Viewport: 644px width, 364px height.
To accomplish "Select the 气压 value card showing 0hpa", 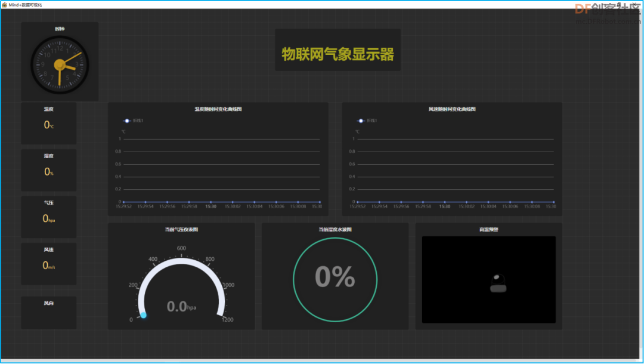I will click(49, 217).
